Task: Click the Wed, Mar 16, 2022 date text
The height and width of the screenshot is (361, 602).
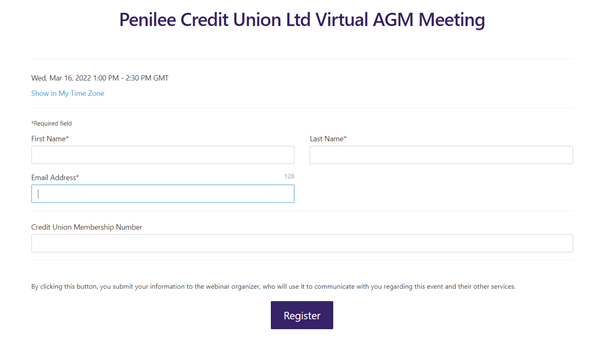Action: [61, 78]
